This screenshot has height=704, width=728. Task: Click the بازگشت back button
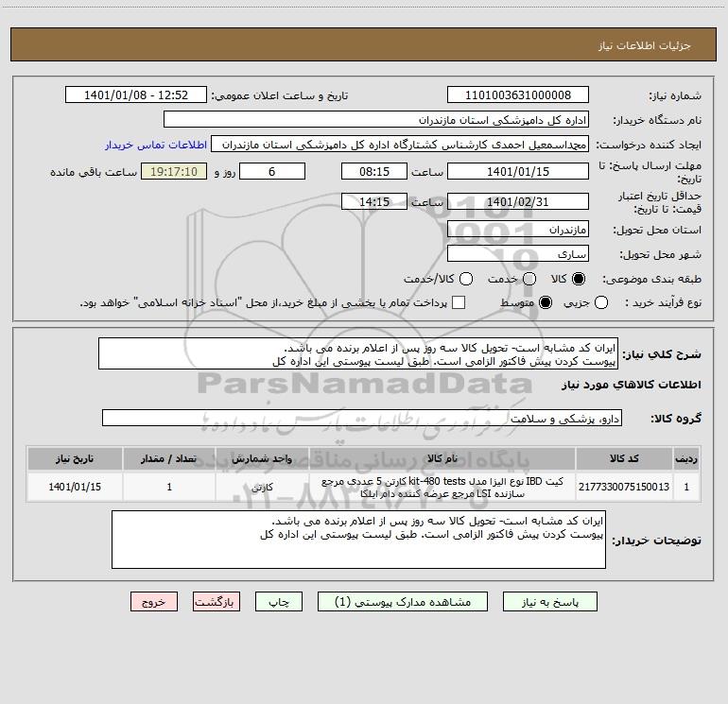click(217, 601)
